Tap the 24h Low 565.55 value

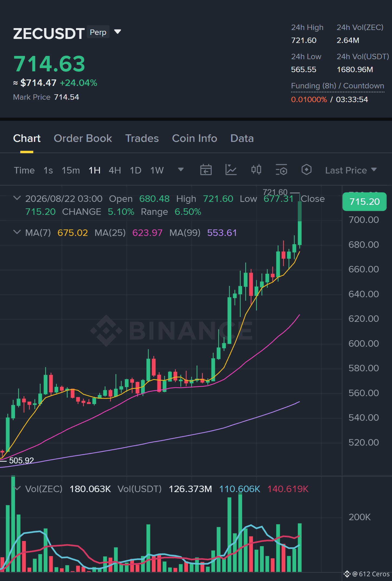(304, 69)
